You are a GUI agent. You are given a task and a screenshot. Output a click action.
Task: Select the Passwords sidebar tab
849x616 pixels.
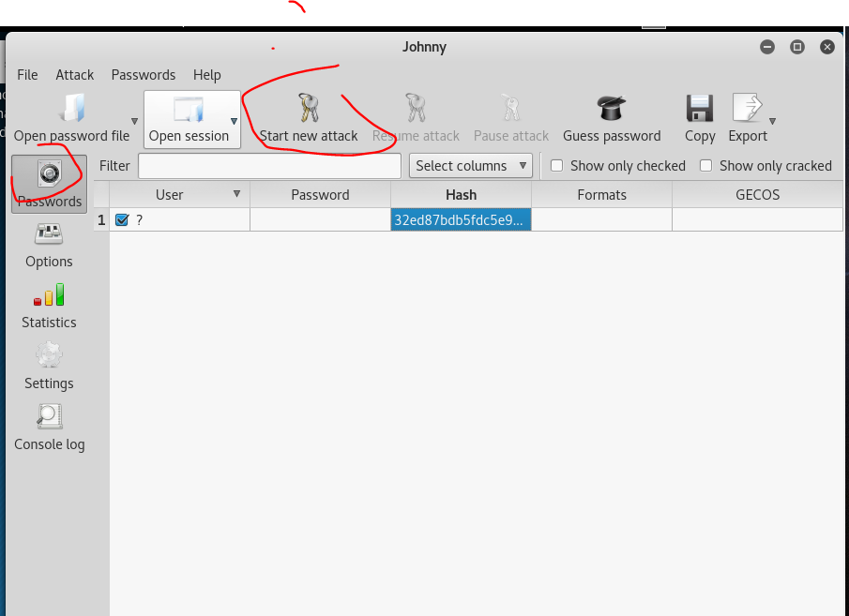click(x=49, y=185)
